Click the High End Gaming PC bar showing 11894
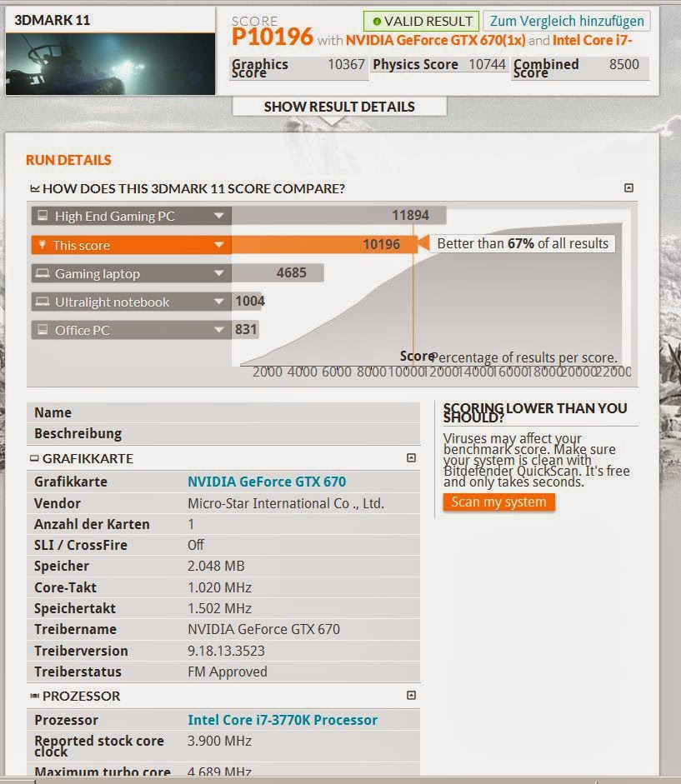Viewport: 681px width, 784px height. (338, 216)
